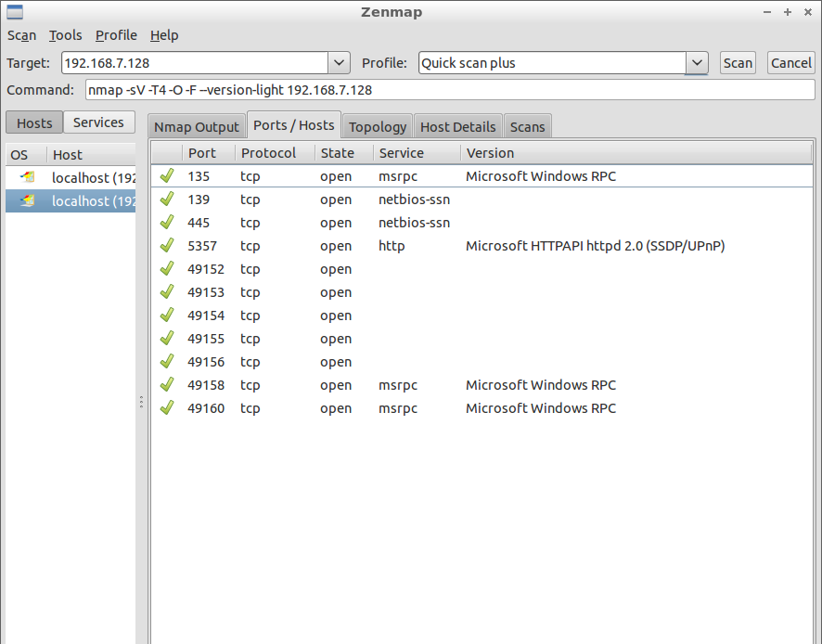The width and height of the screenshot is (822, 644).
Task: Switch to the Host Details tab
Action: 457,127
